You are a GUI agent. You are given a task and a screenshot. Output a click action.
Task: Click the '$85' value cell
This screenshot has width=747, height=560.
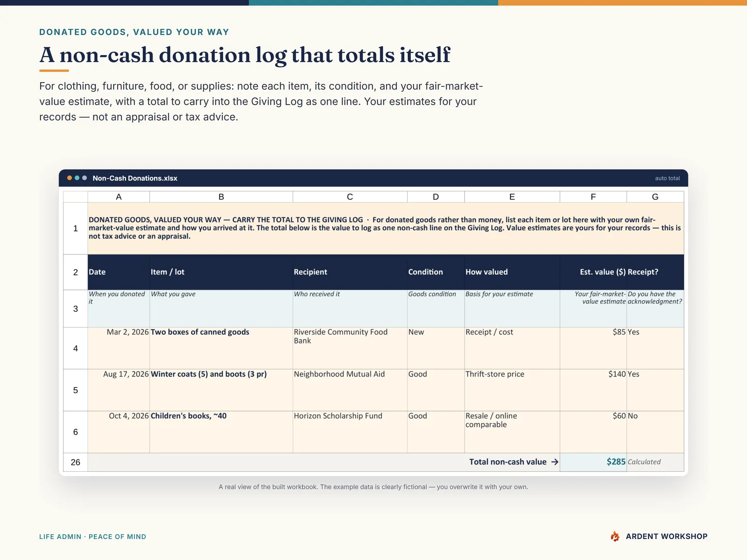click(593, 348)
